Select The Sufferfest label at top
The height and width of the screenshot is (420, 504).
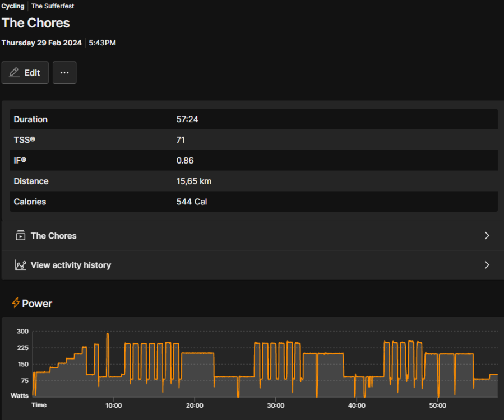tap(52, 6)
